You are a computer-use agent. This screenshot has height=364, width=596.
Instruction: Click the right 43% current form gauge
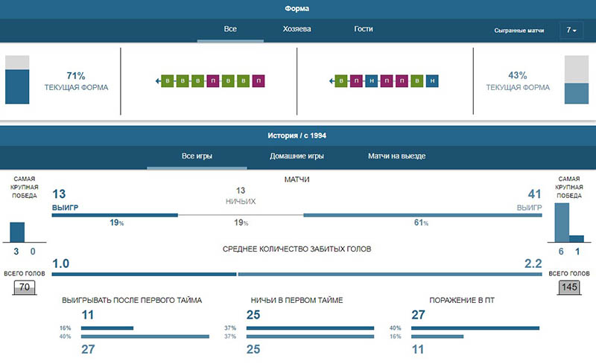click(x=577, y=80)
